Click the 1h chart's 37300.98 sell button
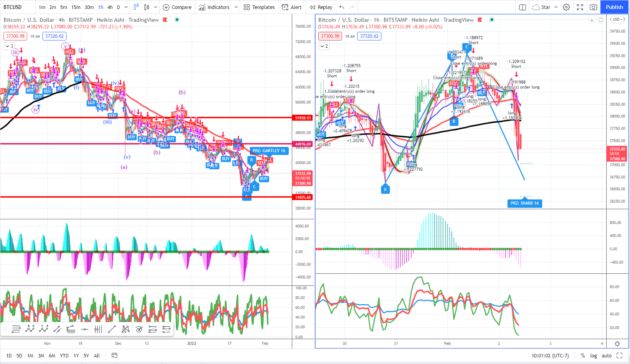630x364 pixels. 330,36
